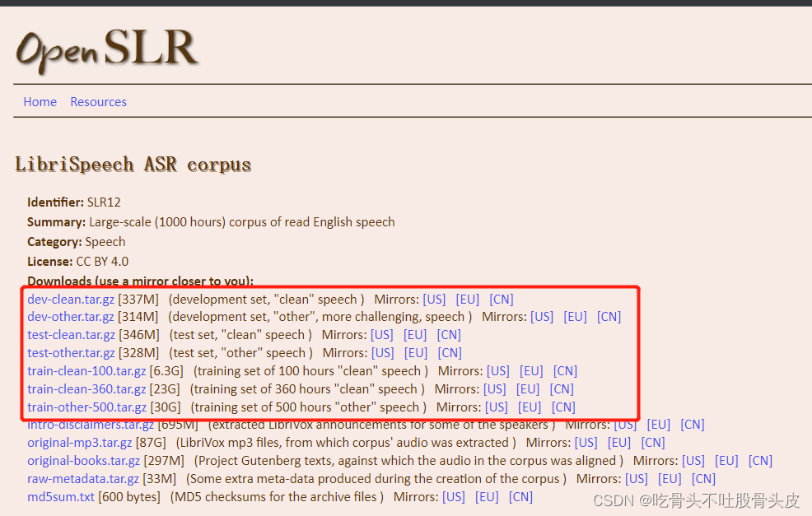Open EU mirror for dev-other.tar.gz
The width and height of the screenshot is (812, 516).
(575, 317)
